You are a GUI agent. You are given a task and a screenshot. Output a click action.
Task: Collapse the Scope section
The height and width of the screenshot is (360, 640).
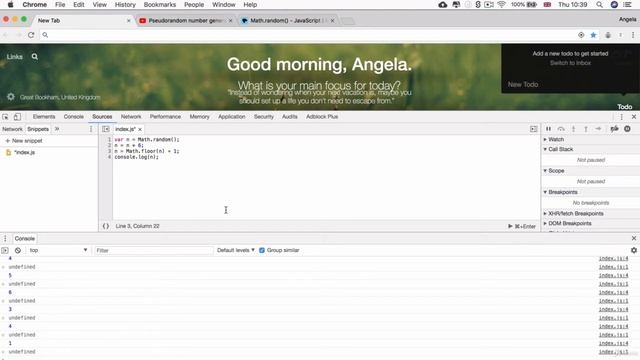553,171
